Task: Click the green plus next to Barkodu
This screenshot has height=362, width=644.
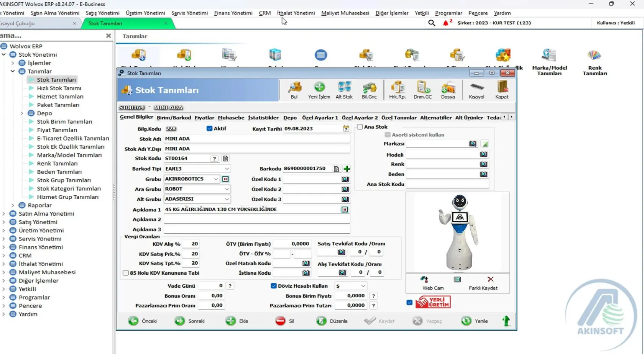Action: coord(347,169)
